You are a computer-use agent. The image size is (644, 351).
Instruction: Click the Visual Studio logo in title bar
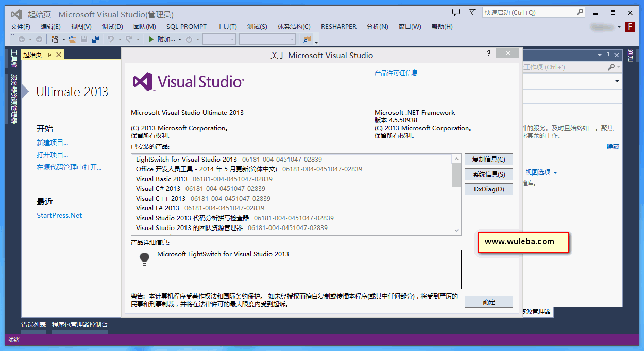(16, 14)
